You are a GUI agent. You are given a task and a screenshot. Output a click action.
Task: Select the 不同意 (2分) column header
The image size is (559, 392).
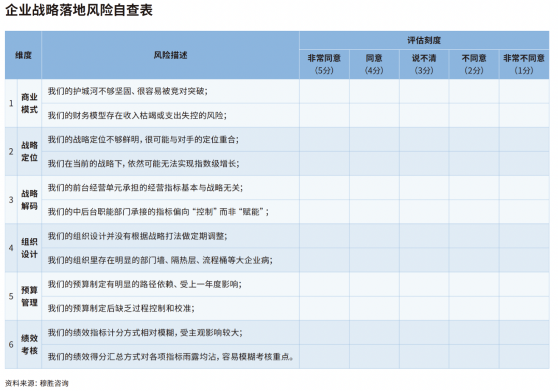(x=474, y=64)
